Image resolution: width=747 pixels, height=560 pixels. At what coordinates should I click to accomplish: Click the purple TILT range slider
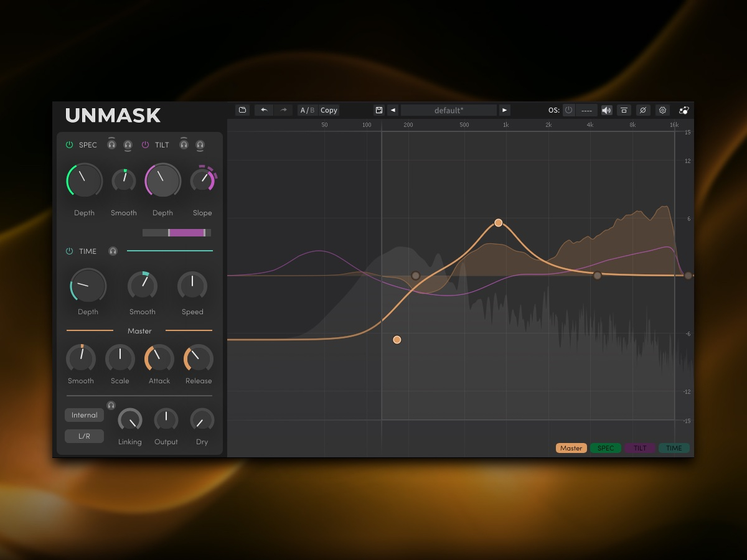(177, 233)
